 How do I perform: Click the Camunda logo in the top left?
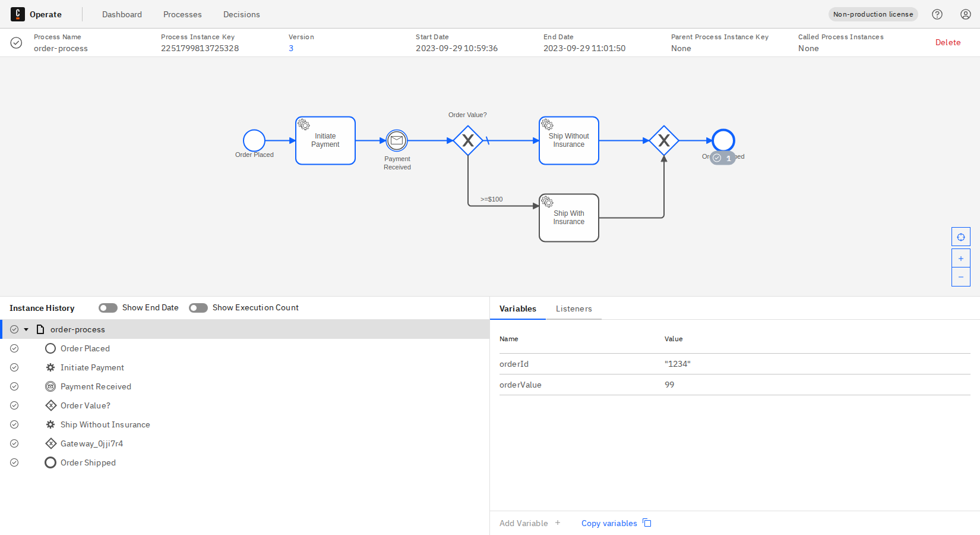pos(17,14)
